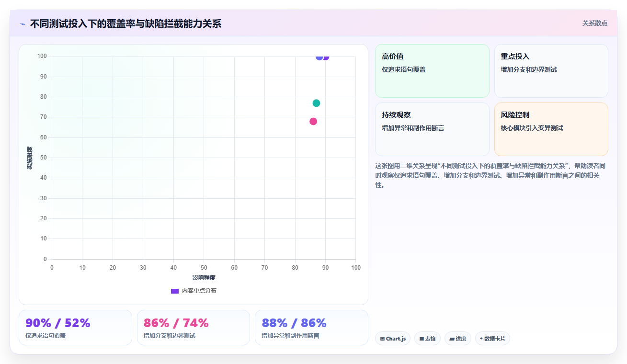Click the description paragraph starting 这张图用二维关系

point(490,175)
